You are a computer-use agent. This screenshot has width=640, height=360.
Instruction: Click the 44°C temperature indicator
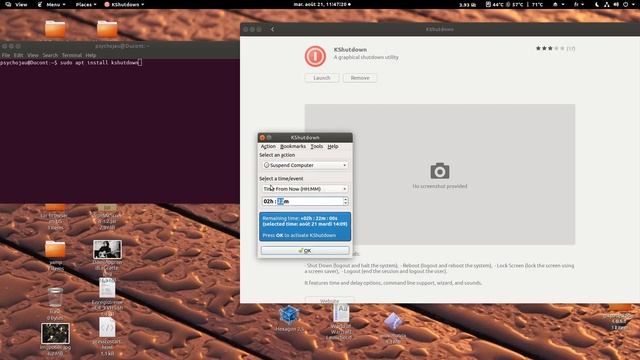point(494,4)
